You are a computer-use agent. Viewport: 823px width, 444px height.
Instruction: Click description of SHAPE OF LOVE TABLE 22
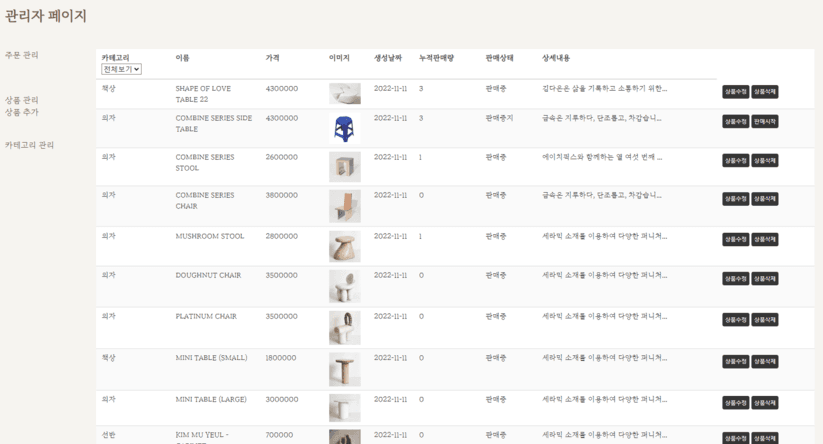pos(605,88)
